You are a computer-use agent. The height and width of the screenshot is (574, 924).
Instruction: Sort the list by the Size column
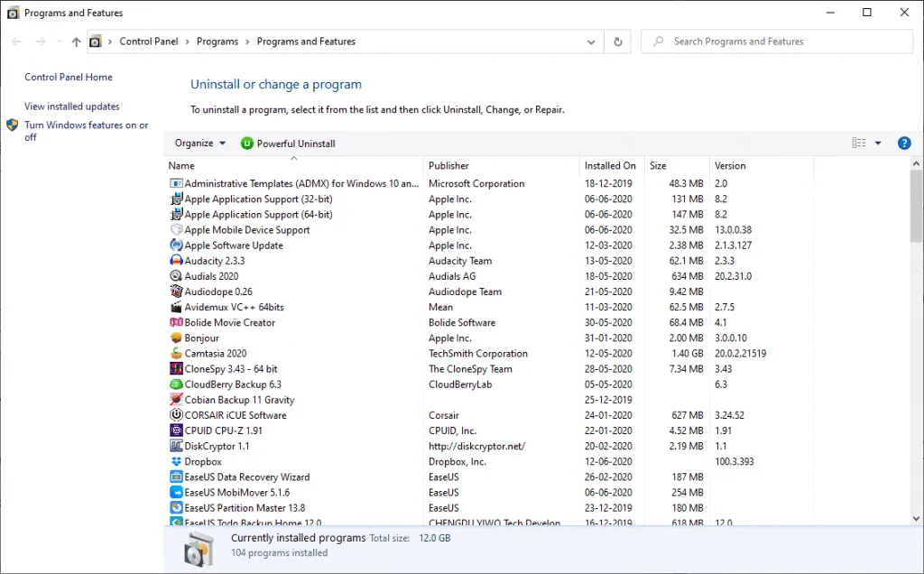[678, 165]
